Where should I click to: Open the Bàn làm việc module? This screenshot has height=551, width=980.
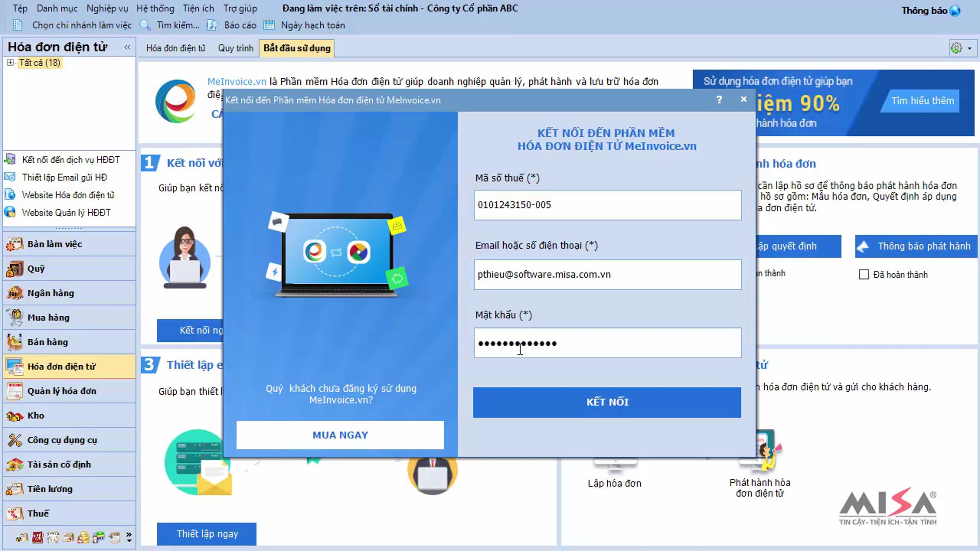69,244
